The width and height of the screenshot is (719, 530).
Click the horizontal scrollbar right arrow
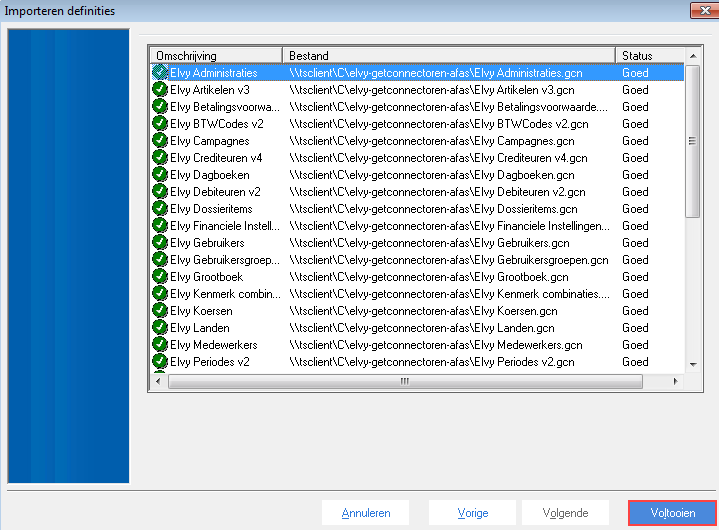675,381
